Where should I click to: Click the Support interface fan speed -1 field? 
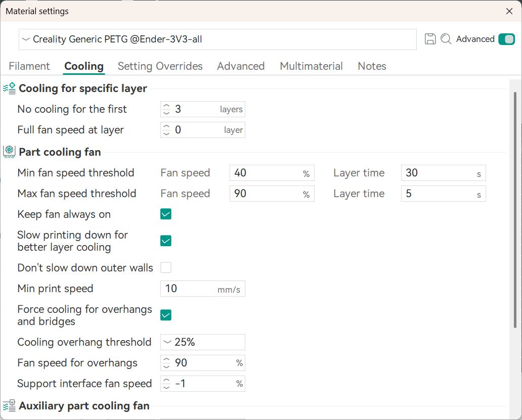(x=203, y=384)
